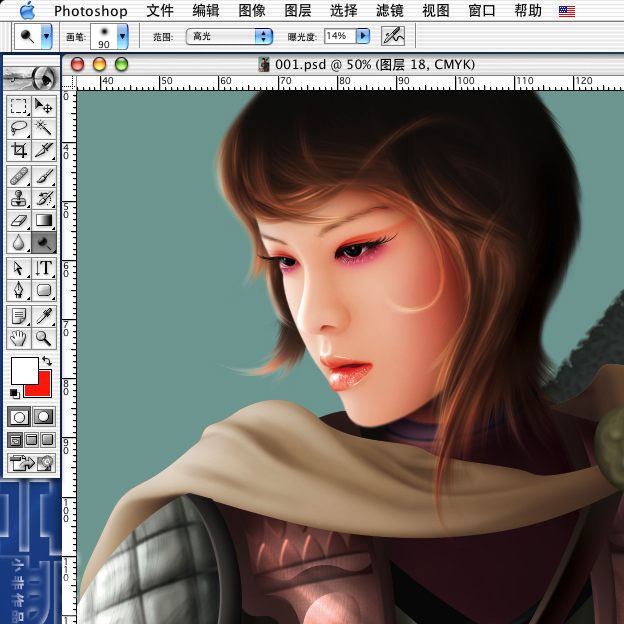Viewport: 624px width, 624px height.
Task: Open the Photoshop application menu
Action: coord(91,11)
